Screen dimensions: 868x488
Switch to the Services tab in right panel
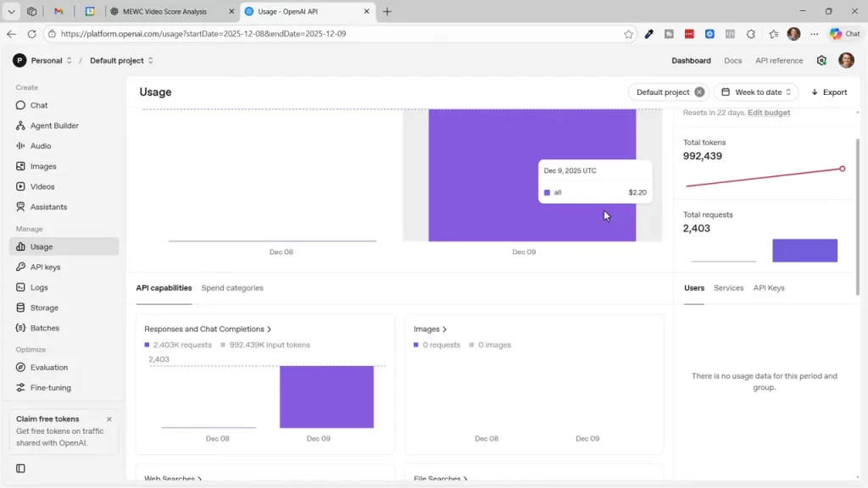(x=728, y=287)
